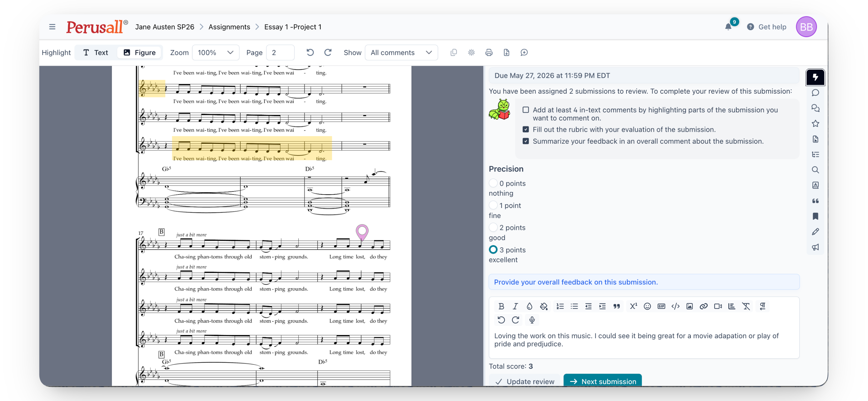868x401 pixels.
Task: Insert a code block in editor
Action: pos(676,306)
